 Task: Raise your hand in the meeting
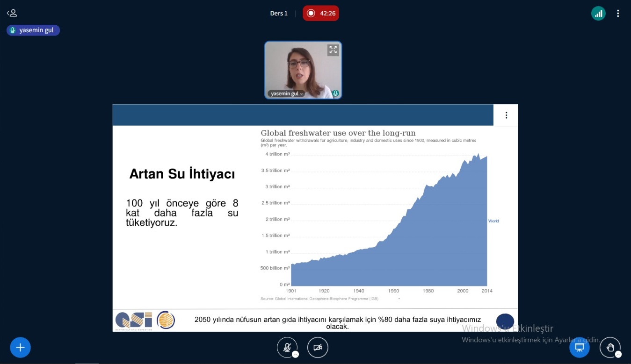pyautogui.click(x=609, y=347)
